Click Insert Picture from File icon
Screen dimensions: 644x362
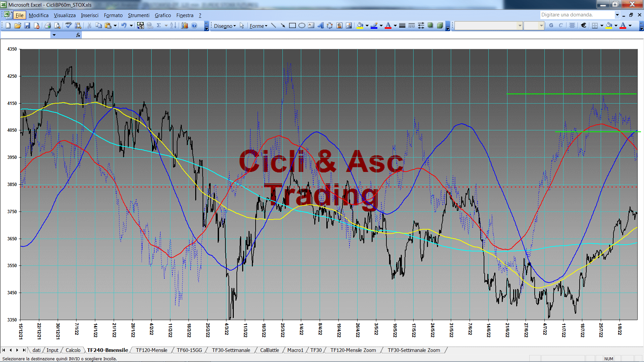349,26
